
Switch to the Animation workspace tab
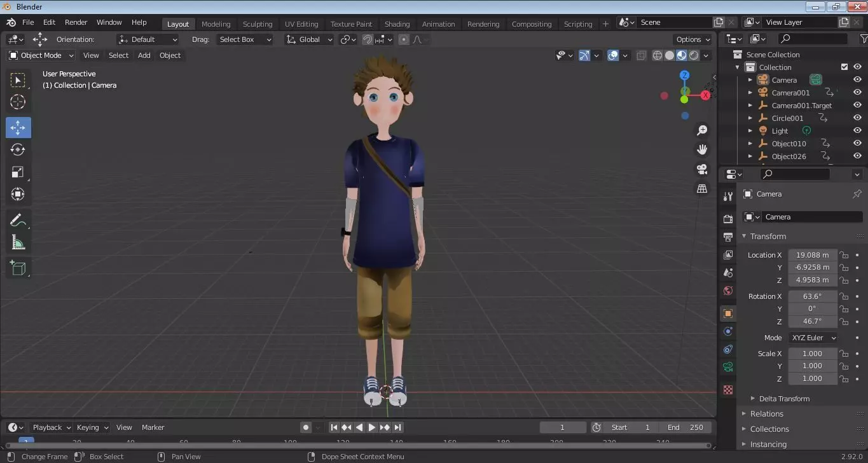coord(439,24)
